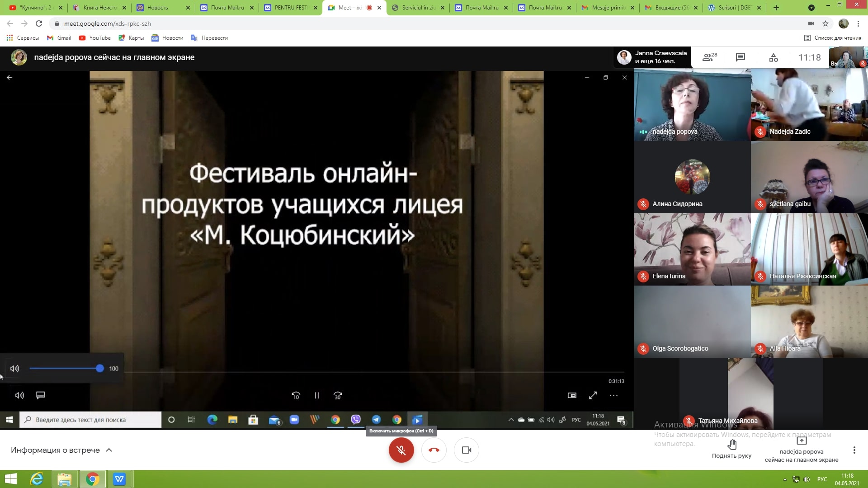The image size is (868, 488).
Task: Open the meeting chat icon
Action: (x=740, y=57)
